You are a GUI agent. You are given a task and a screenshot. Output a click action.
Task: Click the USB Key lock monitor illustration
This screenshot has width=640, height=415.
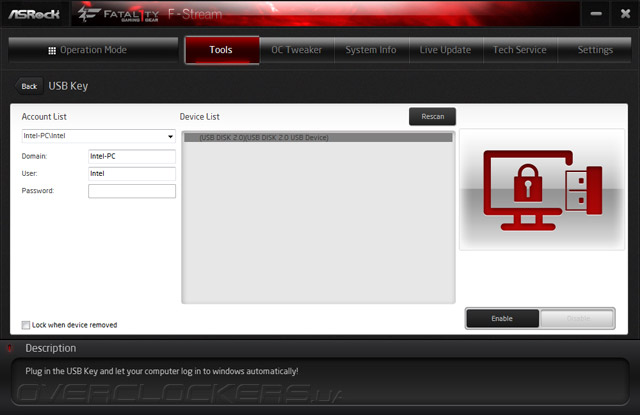542,190
